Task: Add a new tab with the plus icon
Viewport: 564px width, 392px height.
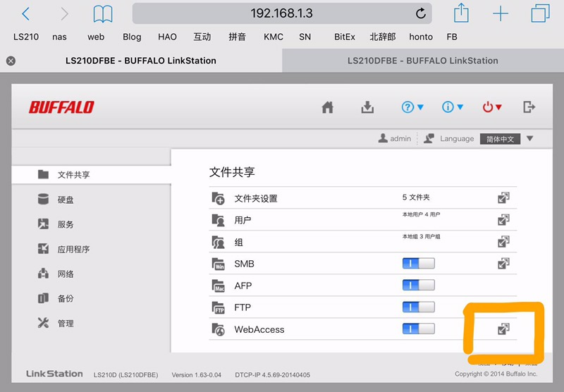Action: (x=501, y=14)
